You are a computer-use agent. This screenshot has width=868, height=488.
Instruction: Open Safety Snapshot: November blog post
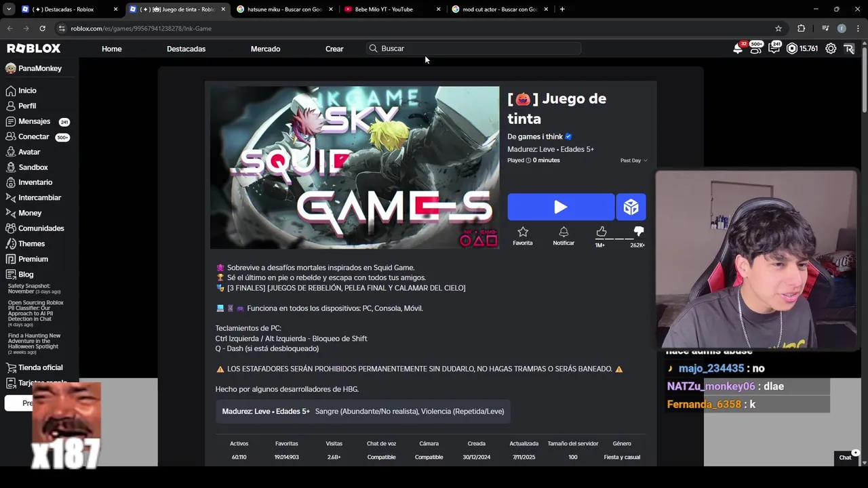(35, 289)
